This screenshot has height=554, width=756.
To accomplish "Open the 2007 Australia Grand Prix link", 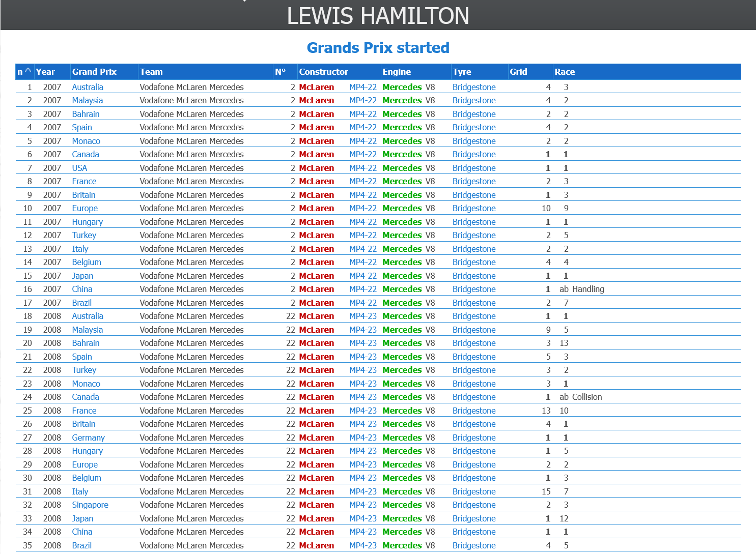I will tap(88, 87).
